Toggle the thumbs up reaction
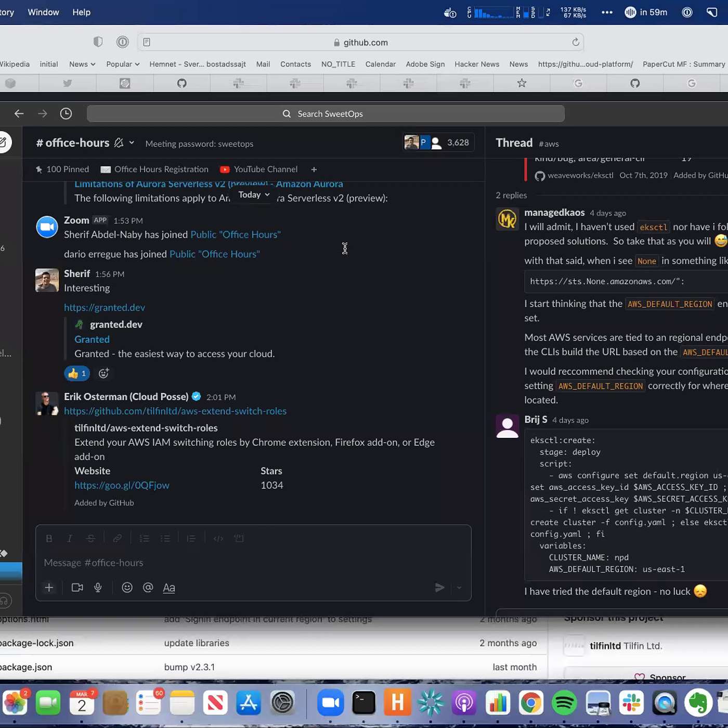This screenshot has width=728, height=728. pos(77,373)
